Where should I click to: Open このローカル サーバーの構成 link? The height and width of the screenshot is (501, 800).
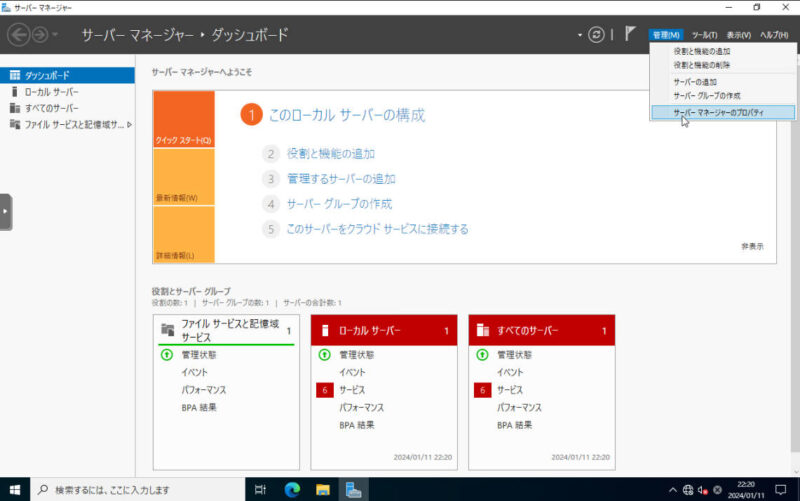click(x=347, y=115)
